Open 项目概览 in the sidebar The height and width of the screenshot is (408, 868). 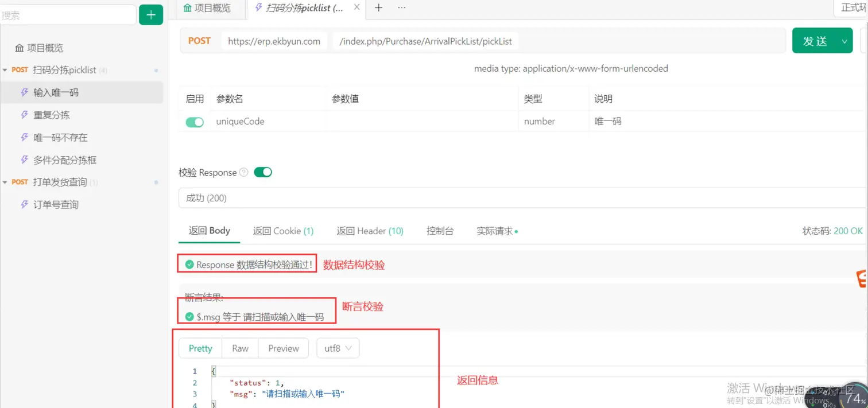[x=45, y=48]
